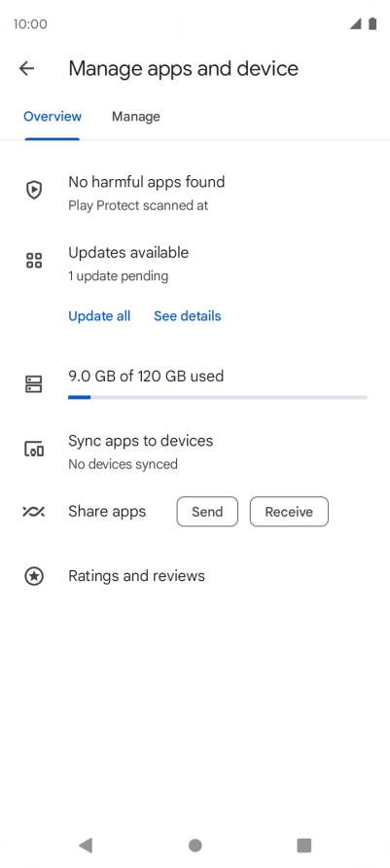Tap the Android recent apps square
The image size is (390, 868).
click(303, 846)
